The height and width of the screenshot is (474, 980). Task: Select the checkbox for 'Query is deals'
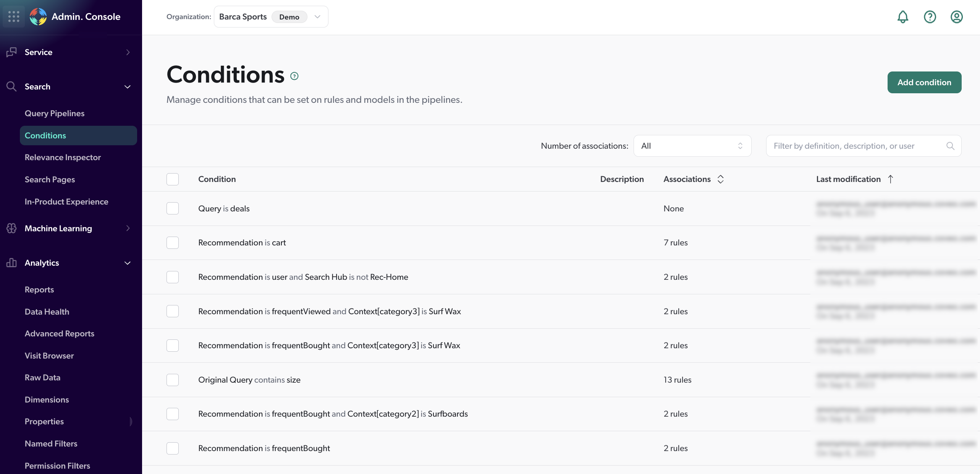tap(172, 208)
